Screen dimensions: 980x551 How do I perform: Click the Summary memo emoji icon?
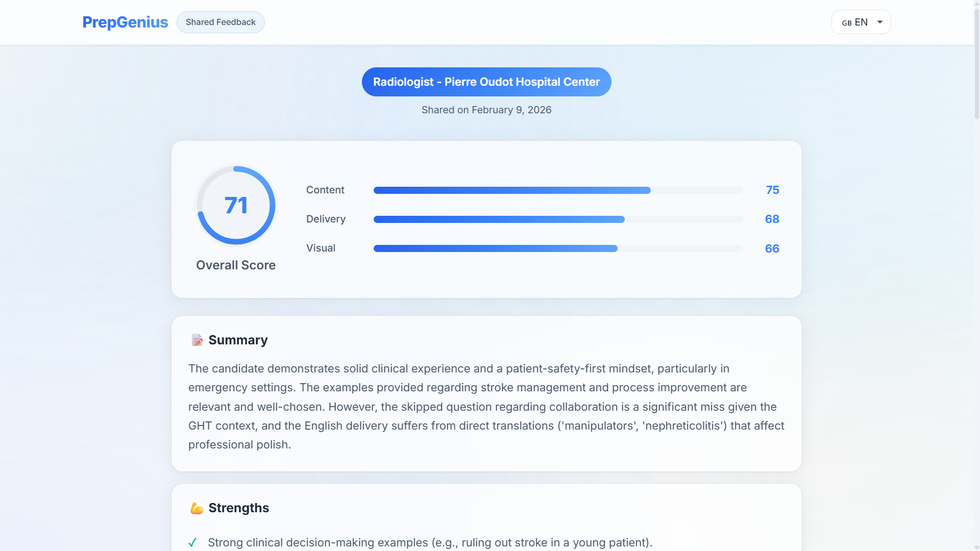tap(197, 340)
